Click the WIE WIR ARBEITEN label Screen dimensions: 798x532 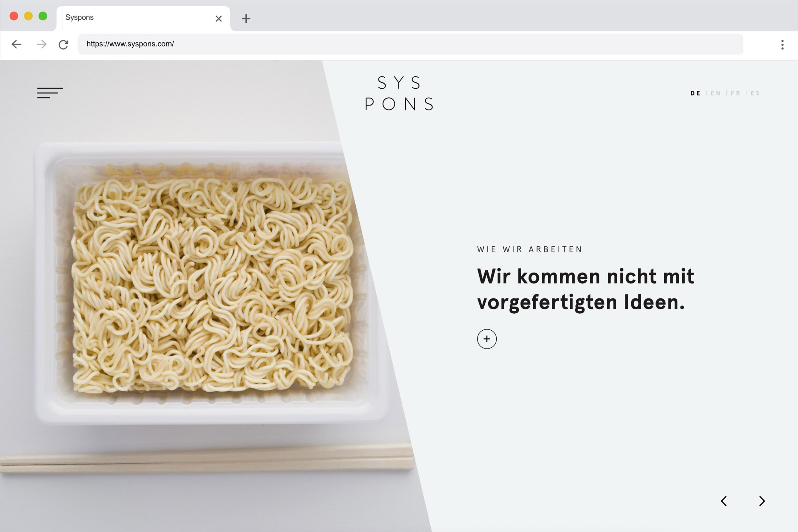[x=529, y=250]
